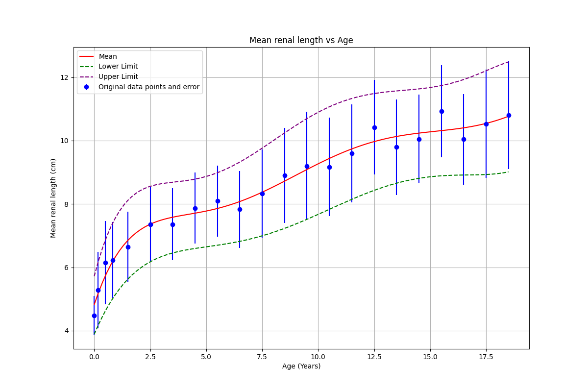588x392 pixels.
Task: Select the data point at age 5.5 years
Action: click(x=218, y=201)
